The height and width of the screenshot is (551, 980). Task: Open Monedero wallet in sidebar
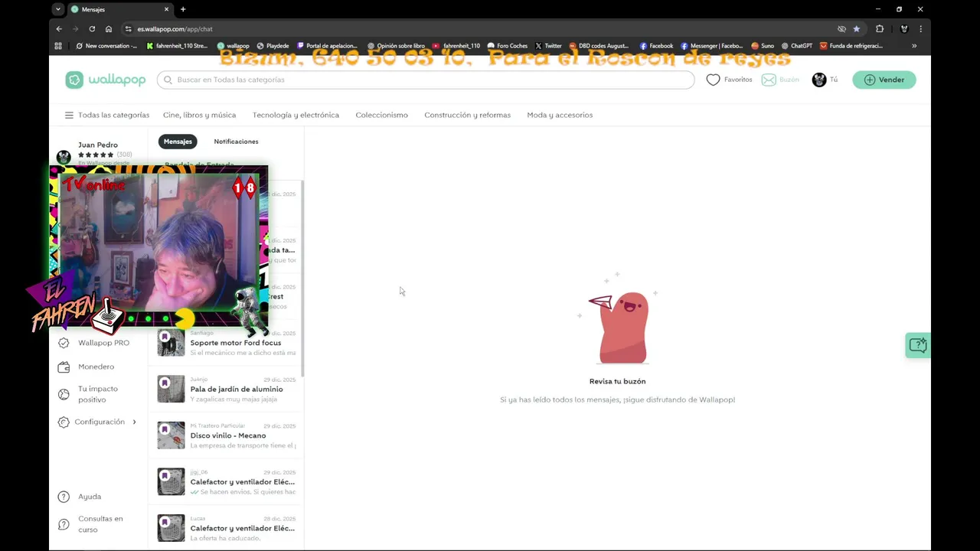click(x=87, y=367)
